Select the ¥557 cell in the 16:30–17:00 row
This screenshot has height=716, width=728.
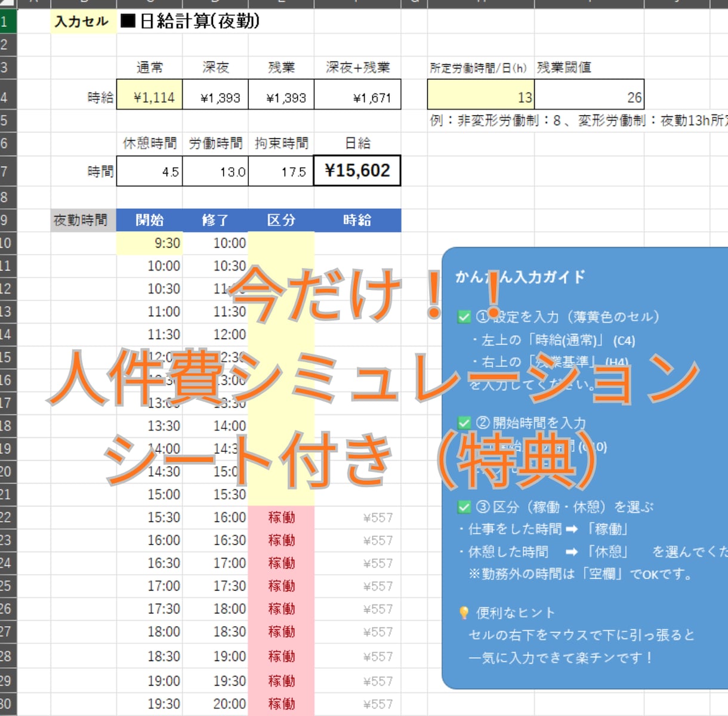357,563
